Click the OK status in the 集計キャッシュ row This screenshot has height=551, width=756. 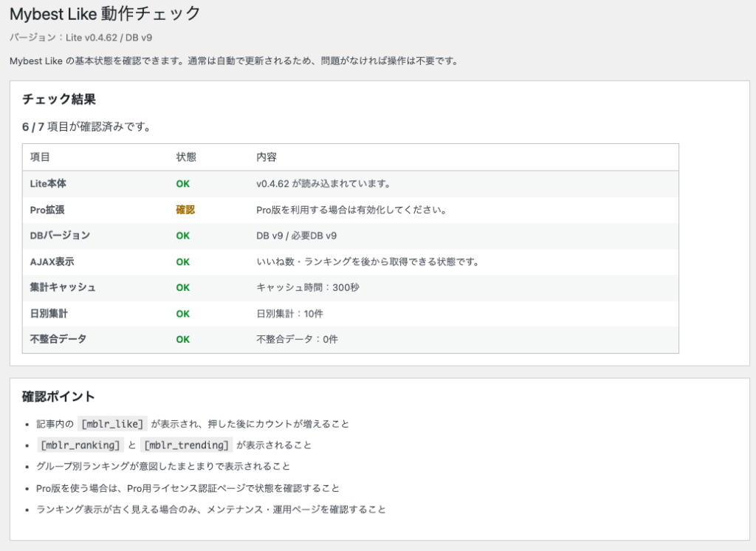tap(183, 287)
